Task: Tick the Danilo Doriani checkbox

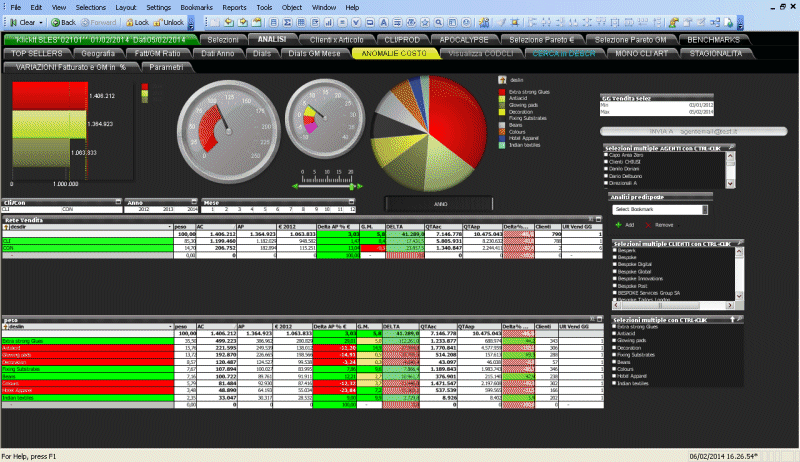Action: point(606,169)
